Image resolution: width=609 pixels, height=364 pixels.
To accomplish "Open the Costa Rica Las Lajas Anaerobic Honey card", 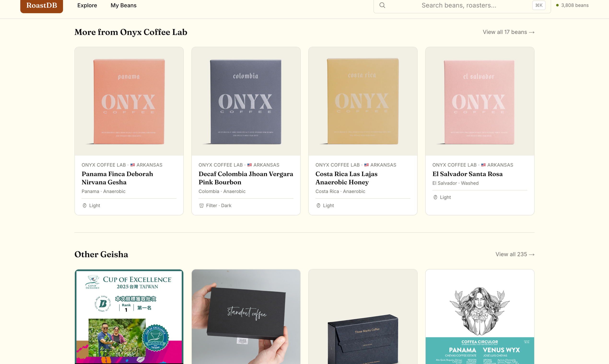I will click(x=346, y=178).
